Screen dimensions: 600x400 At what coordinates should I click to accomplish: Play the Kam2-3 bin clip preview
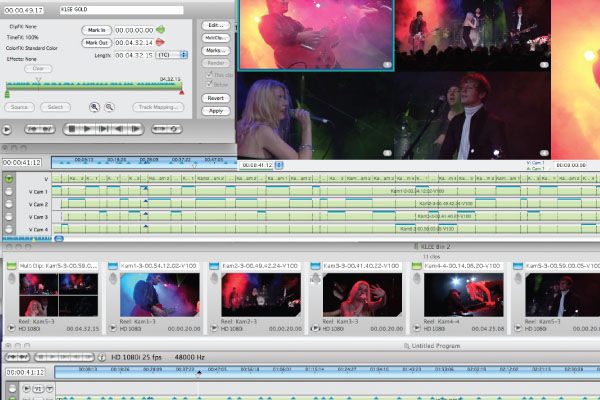214,328
